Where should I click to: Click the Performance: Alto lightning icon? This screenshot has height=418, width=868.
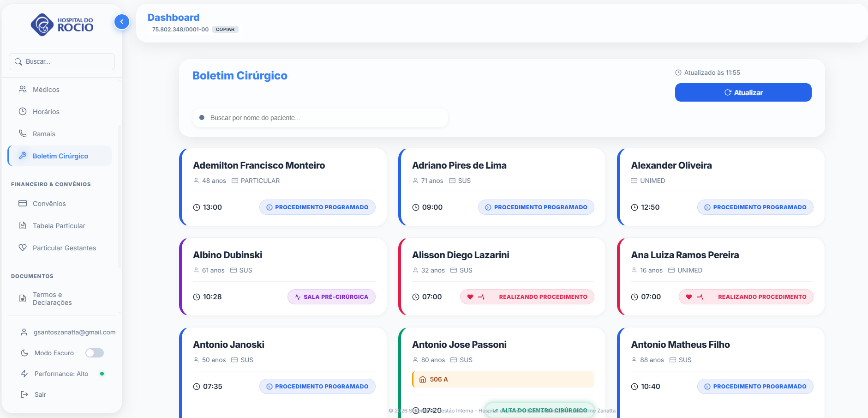(24, 374)
